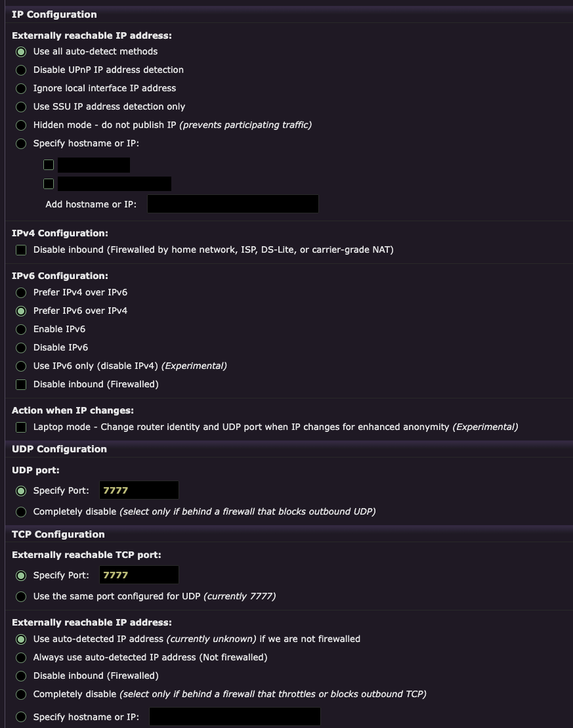Click the UDP port field showing 7777
The width and height of the screenshot is (573, 728).
pos(138,490)
